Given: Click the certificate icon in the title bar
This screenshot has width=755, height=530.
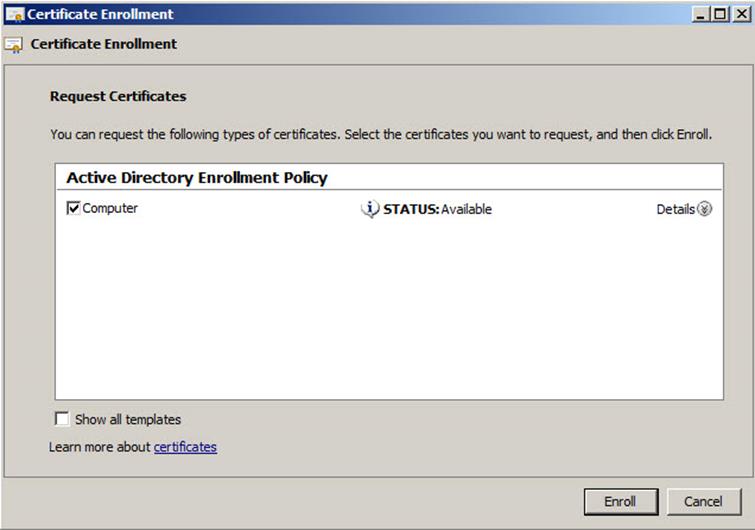Looking at the screenshot, I should tap(14, 15).
